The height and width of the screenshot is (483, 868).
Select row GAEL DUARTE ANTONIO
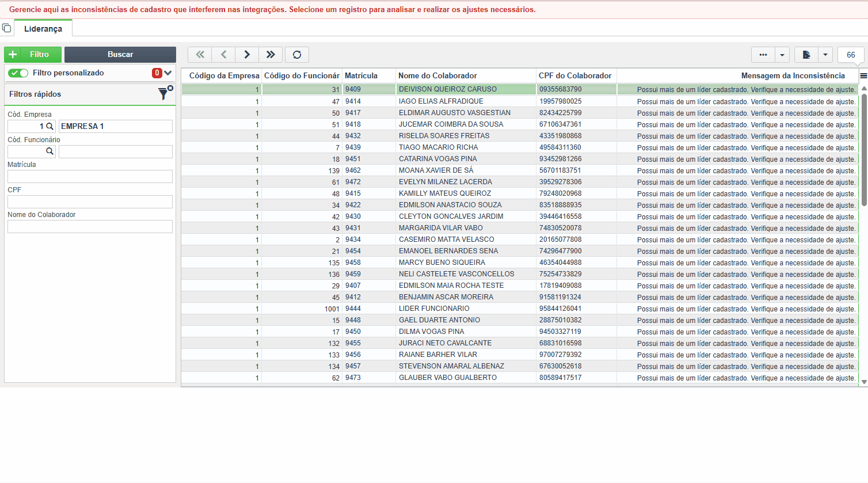point(520,320)
